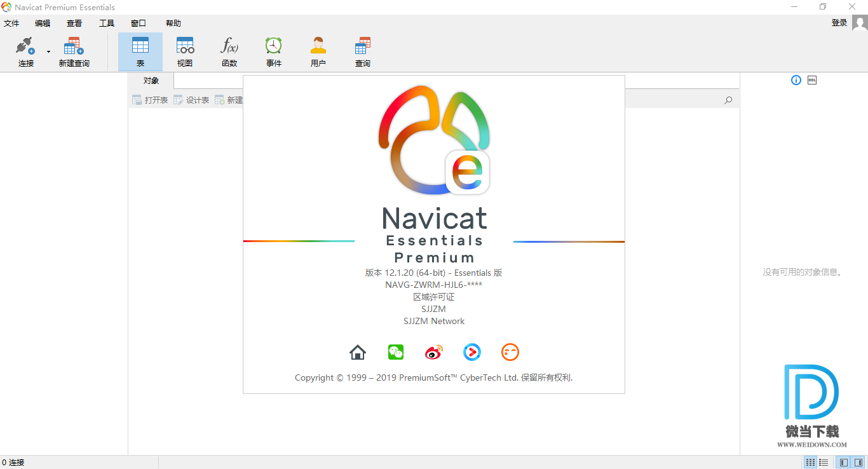
Task: Open the Help (帮助) menu
Action: 173,23
